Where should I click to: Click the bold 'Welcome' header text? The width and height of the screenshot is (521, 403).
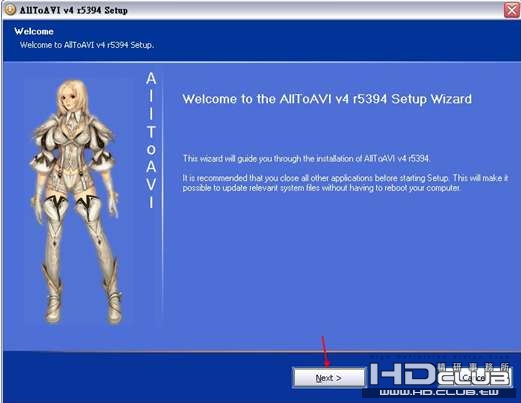click(x=34, y=31)
